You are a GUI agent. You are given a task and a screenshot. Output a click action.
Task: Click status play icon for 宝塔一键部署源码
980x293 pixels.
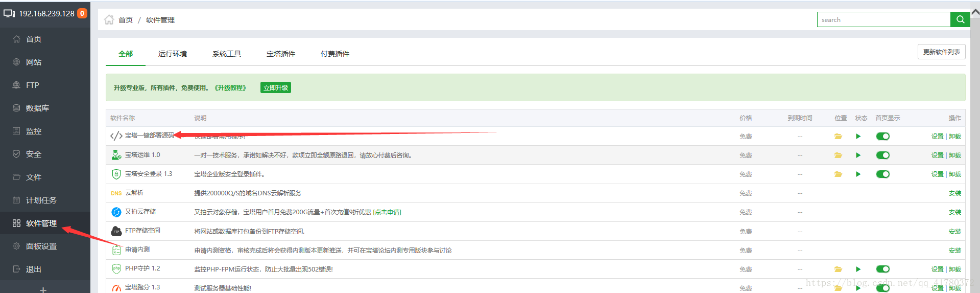click(858, 137)
